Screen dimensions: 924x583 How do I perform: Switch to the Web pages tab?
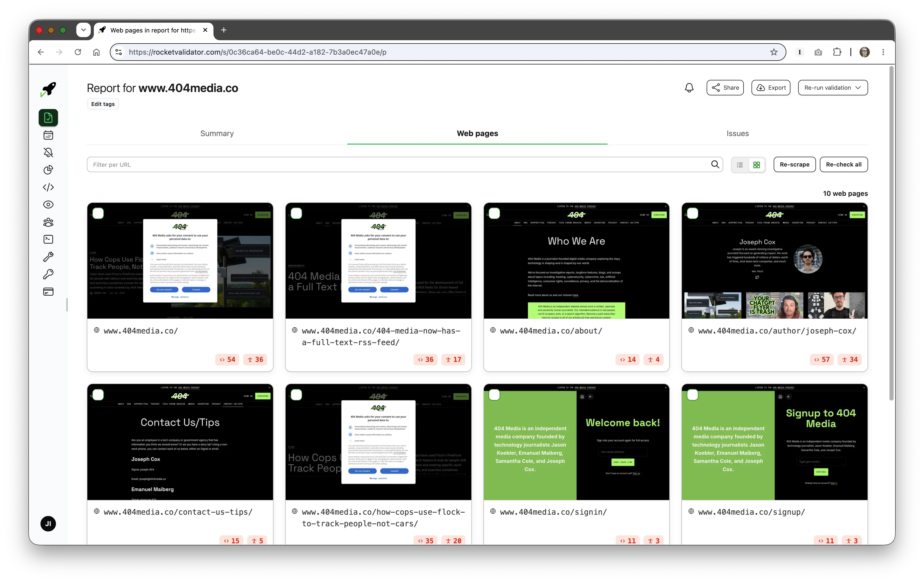pyautogui.click(x=477, y=134)
